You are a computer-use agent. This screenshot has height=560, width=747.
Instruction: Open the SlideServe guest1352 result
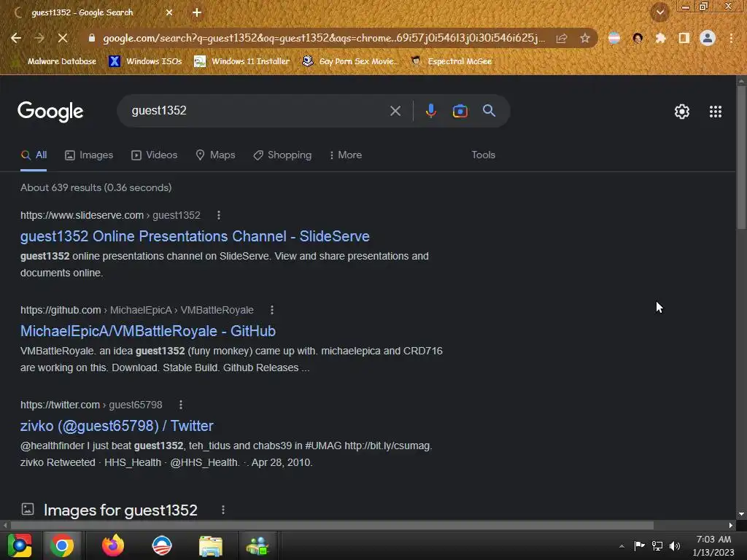195,236
